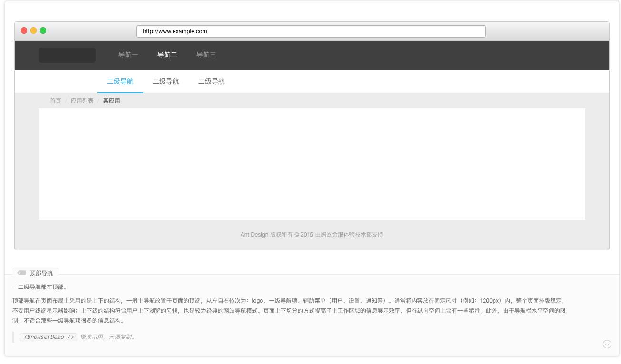Go to 首页 in the breadcrumb

[56, 101]
